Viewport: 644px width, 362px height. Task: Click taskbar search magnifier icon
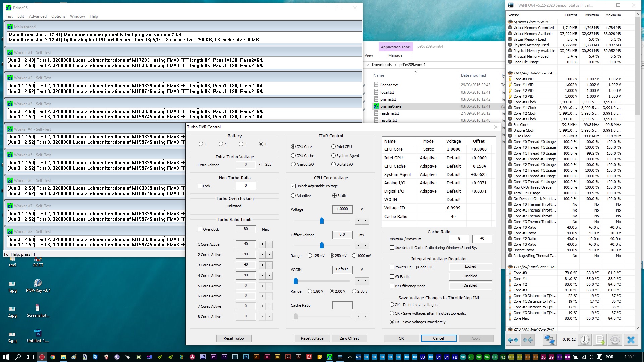point(18,357)
